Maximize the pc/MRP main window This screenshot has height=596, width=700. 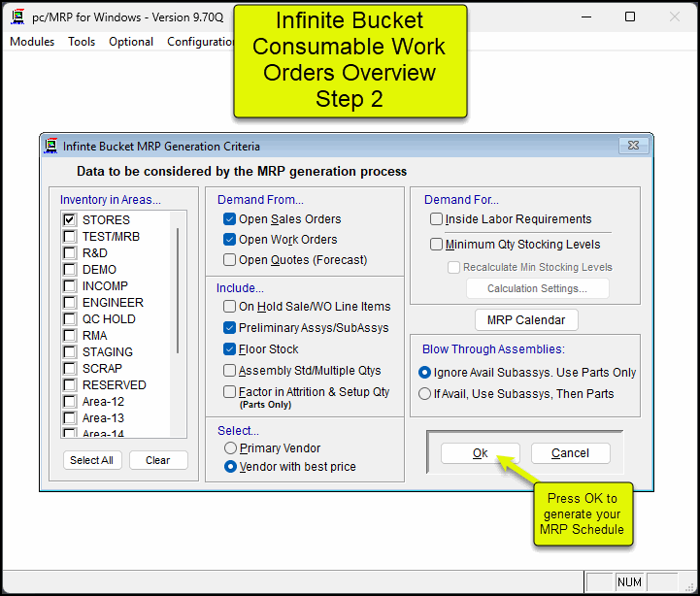tap(630, 17)
